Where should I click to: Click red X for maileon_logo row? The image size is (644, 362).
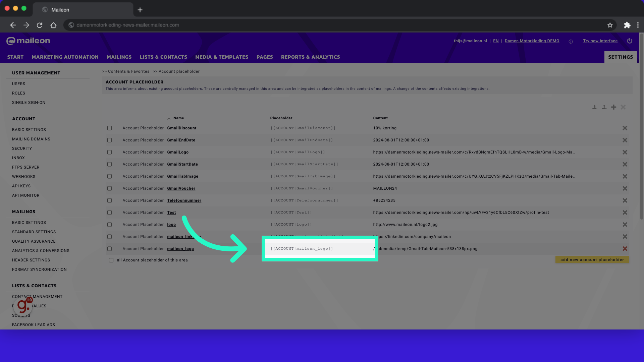(x=625, y=249)
